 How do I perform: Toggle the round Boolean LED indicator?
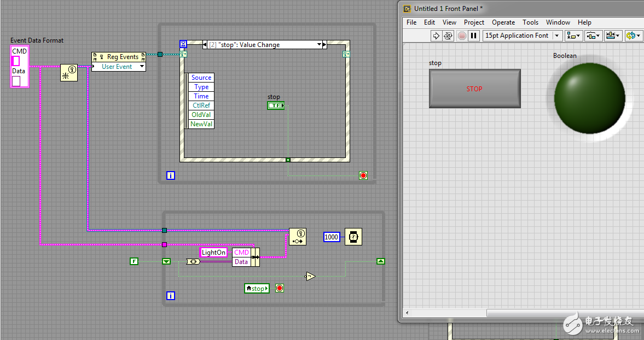coord(589,98)
